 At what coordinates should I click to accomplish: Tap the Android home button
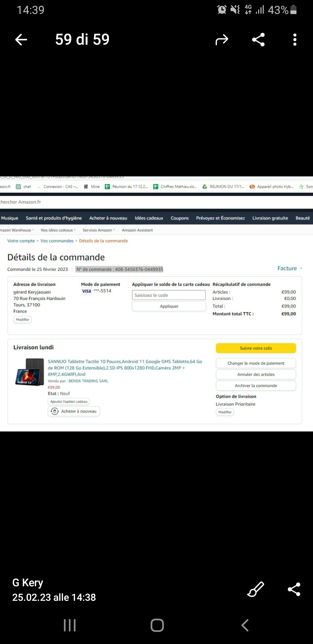pos(157,625)
